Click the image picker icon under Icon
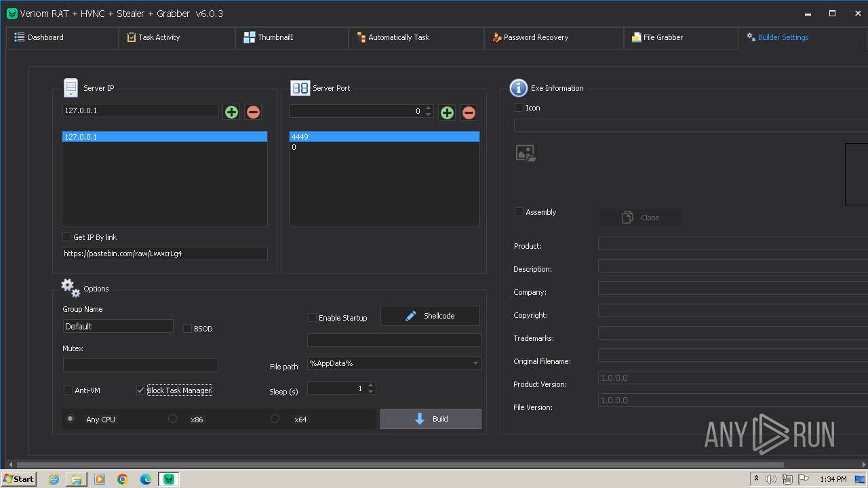The image size is (868, 488). click(526, 153)
